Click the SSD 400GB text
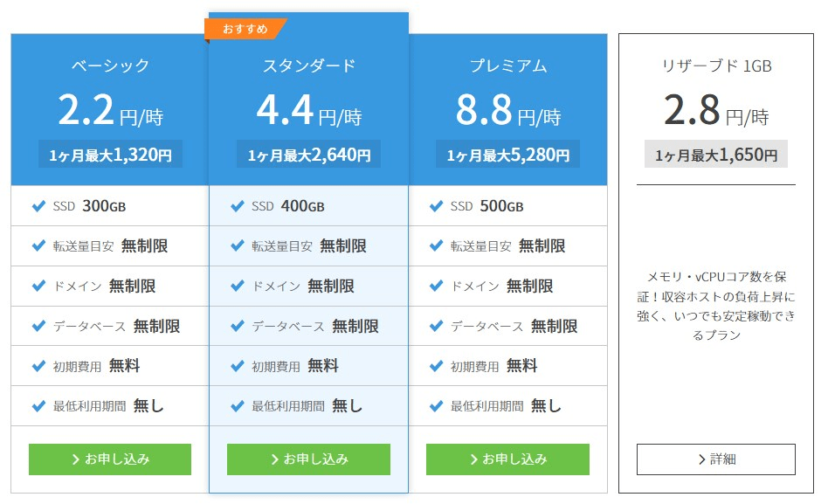The height and width of the screenshot is (504, 828). pyautogui.click(x=288, y=206)
